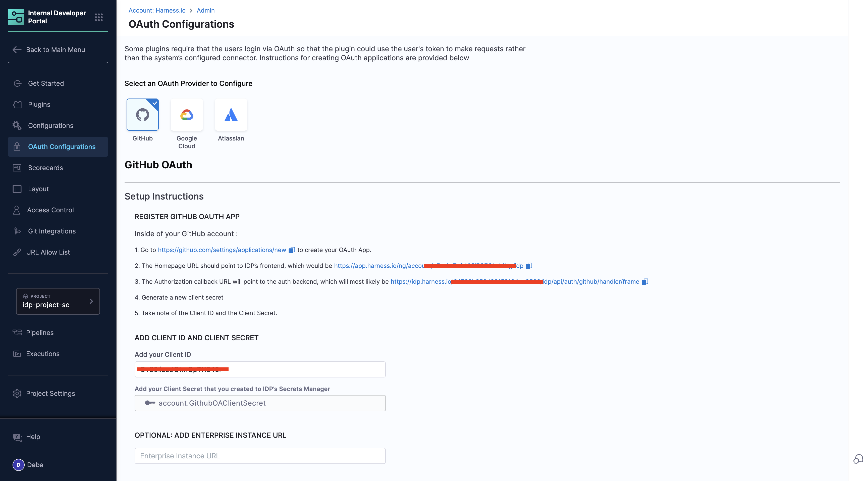Viewport: 868px width, 481px height.
Task: Copy the Authorization callback URL
Action: click(x=645, y=282)
